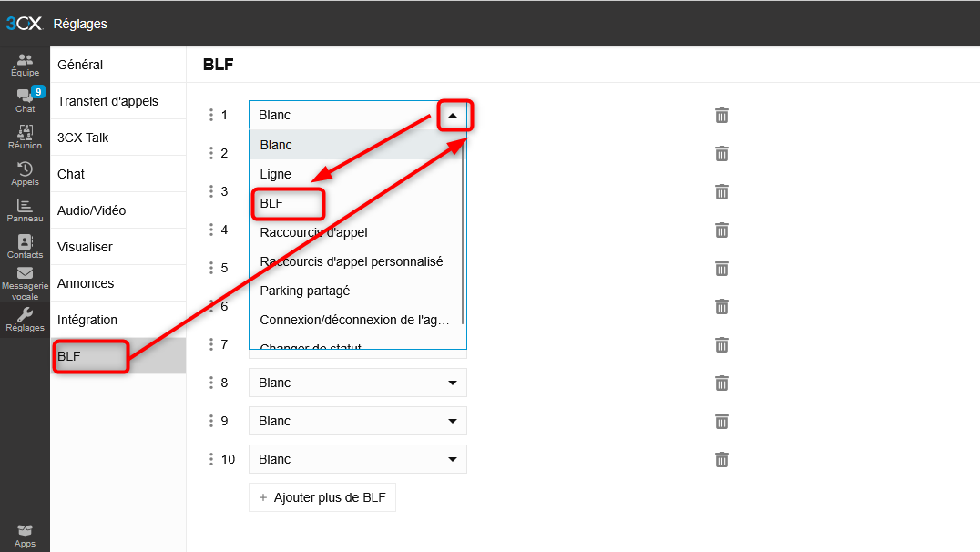980x552 pixels.
Task: Delete BLF row 4 with trash icon
Action: pos(721,230)
